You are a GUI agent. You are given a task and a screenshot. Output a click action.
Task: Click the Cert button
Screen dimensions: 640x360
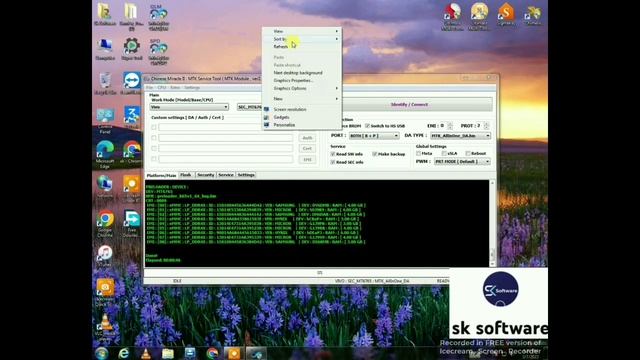(307, 149)
